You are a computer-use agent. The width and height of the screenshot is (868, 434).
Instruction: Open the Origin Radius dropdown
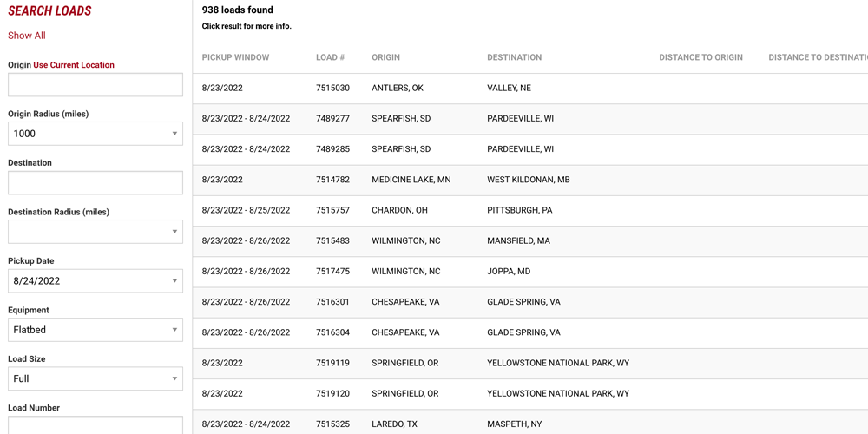(95, 134)
